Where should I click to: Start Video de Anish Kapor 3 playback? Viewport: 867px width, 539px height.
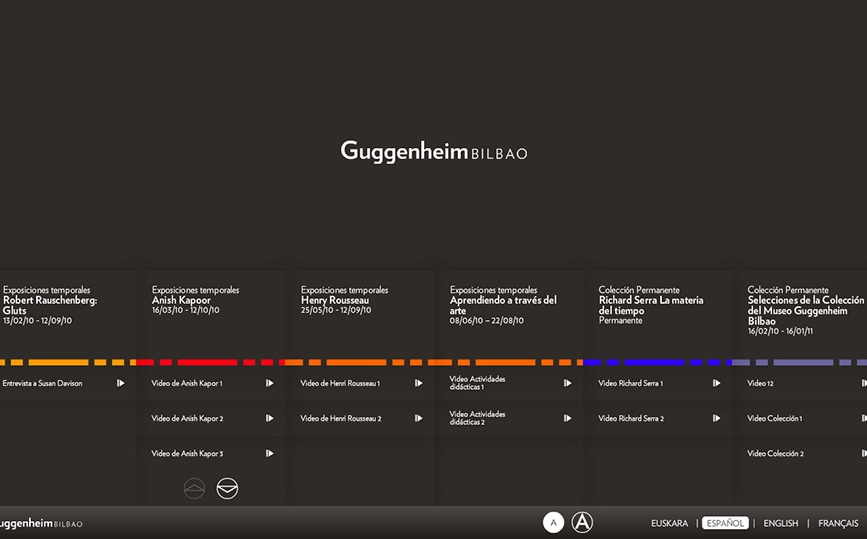click(269, 453)
